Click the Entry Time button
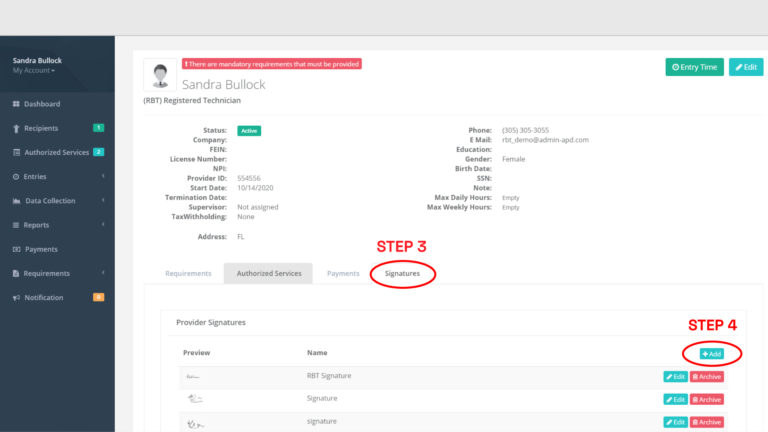768x432 pixels. coord(695,67)
